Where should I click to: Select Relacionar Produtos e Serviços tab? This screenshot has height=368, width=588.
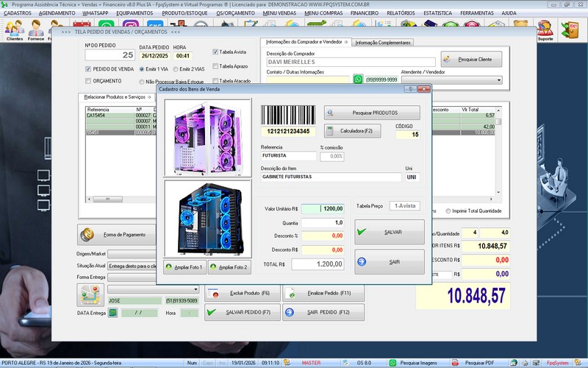(x=117, y=97)
